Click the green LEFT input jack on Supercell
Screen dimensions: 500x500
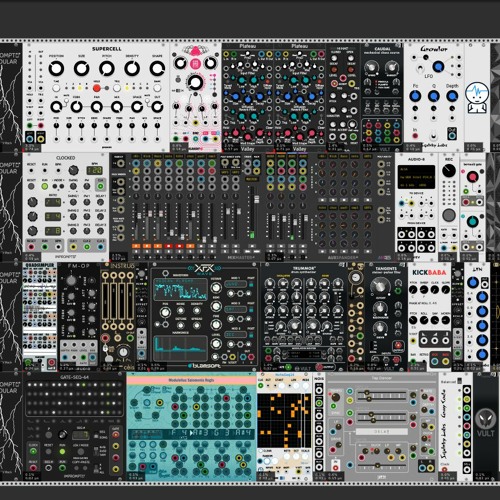(x=30, y=126)
